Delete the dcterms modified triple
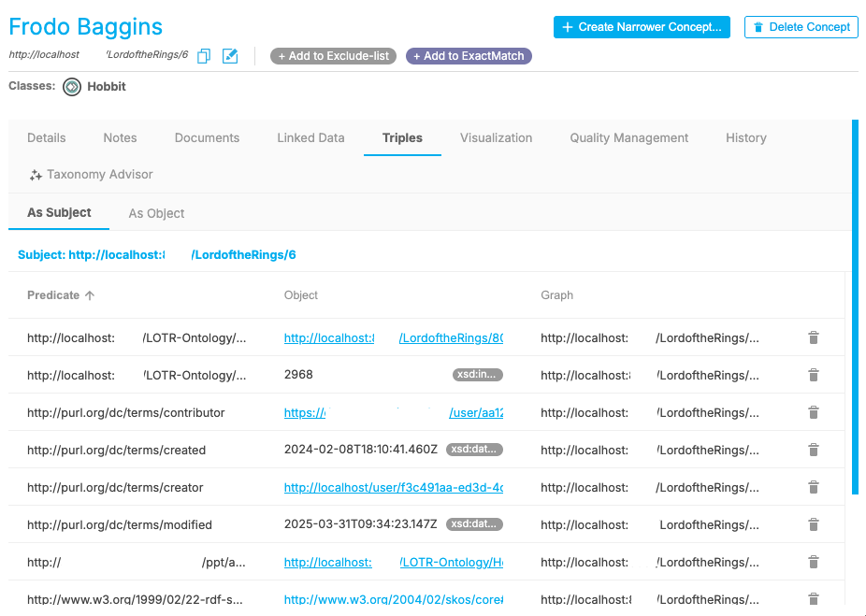This screenshot has height=616, width=866. [814, 524]
